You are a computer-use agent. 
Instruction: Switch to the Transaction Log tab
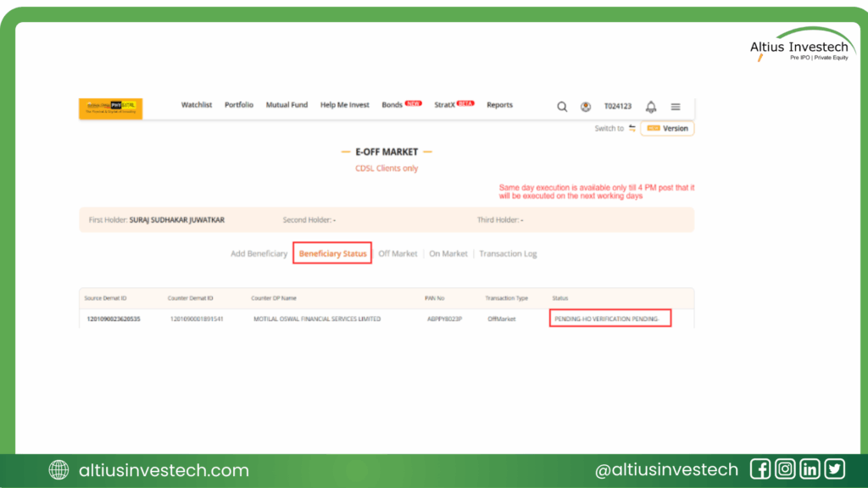[508, 253]
